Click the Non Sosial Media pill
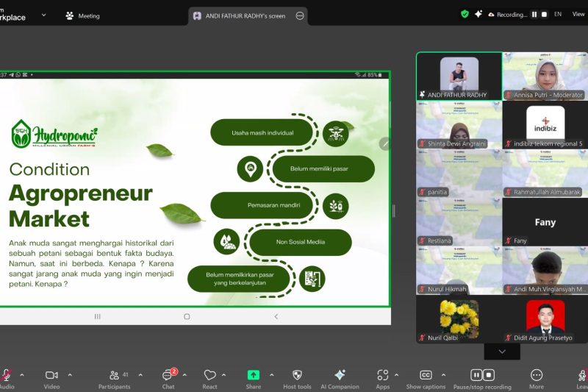Screen dimensions: 588x392 point(301,242)
